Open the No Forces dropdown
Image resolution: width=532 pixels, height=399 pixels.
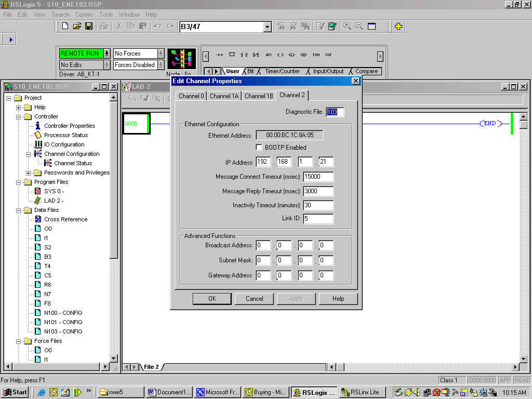[161, 54]
